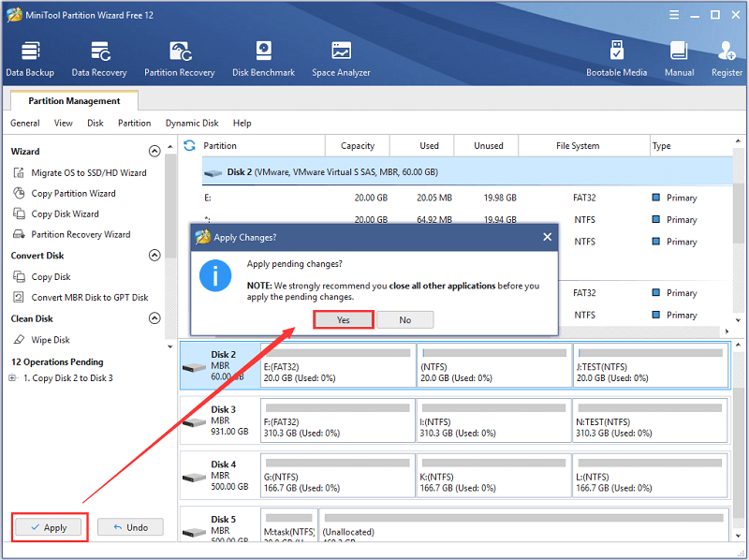Image resolution: width=749 pixels, height=560 pixels.
Task: Decline applying changes with No
Action: 405,319
